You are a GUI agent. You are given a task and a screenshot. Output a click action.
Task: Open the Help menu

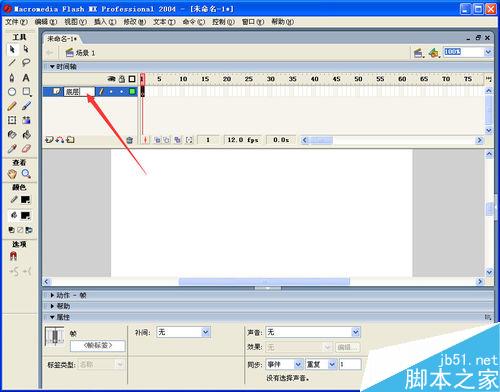tap(282, 22)
